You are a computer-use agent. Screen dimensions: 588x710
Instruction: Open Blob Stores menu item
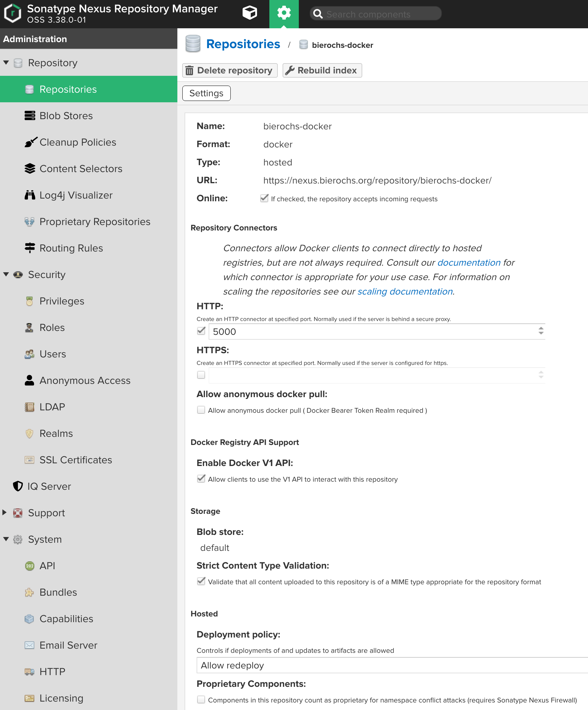[88, 116]
